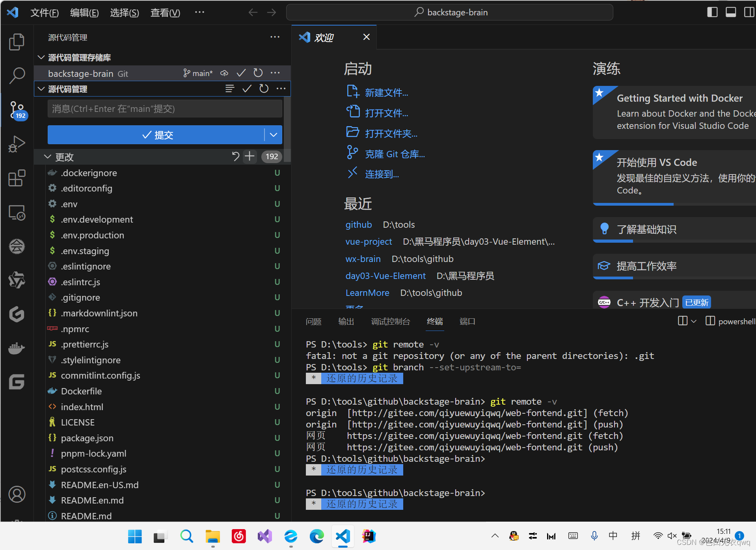Open the View menu

[165, 13]
